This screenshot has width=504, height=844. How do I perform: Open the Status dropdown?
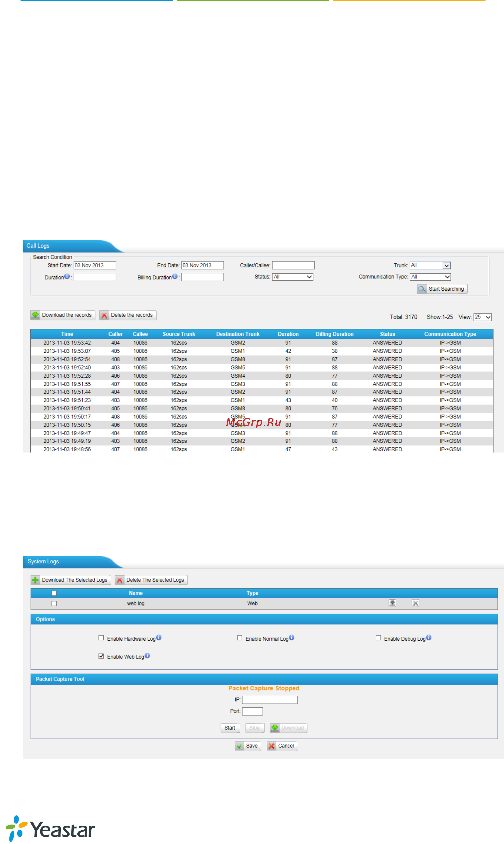292,277
